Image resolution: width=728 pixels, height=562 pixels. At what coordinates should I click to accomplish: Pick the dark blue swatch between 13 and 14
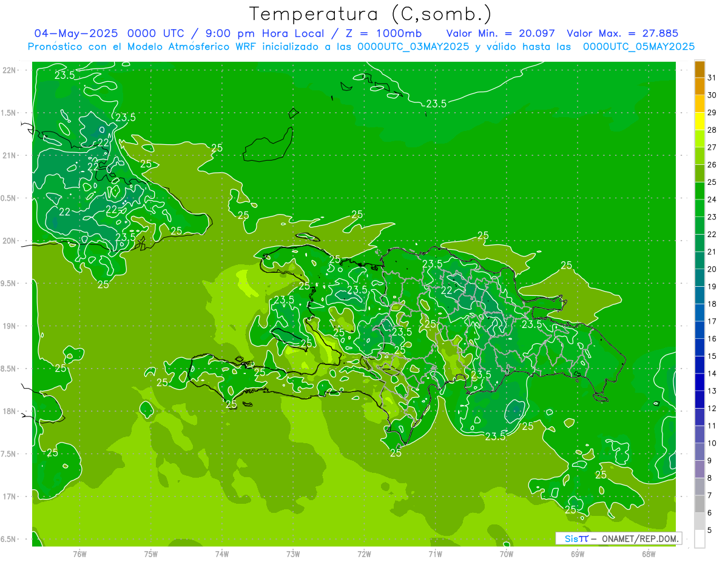click(699, 382)
